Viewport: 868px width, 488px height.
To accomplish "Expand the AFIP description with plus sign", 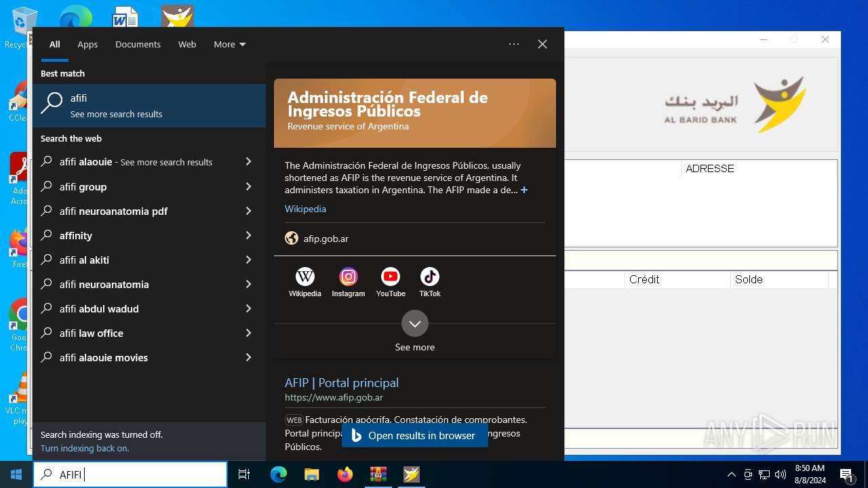I will click(524, 190).
